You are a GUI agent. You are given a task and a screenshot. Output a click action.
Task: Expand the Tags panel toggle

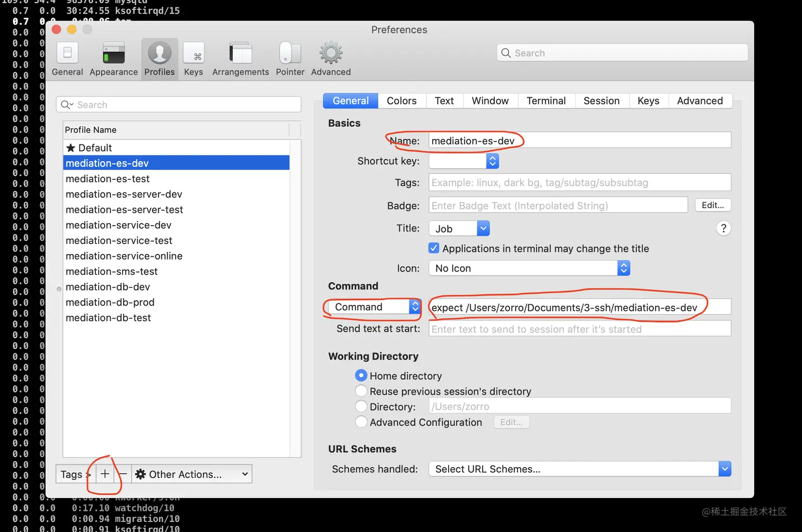pos(76,474)
